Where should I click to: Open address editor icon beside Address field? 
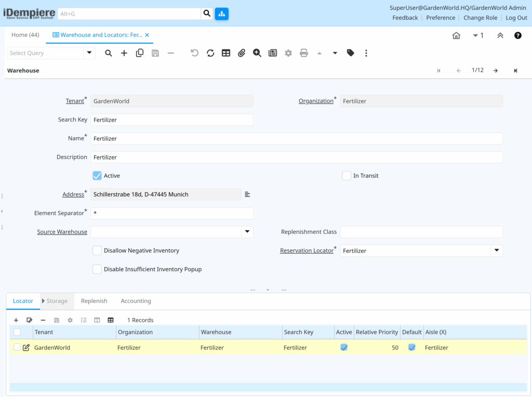[x=247, y=194]
